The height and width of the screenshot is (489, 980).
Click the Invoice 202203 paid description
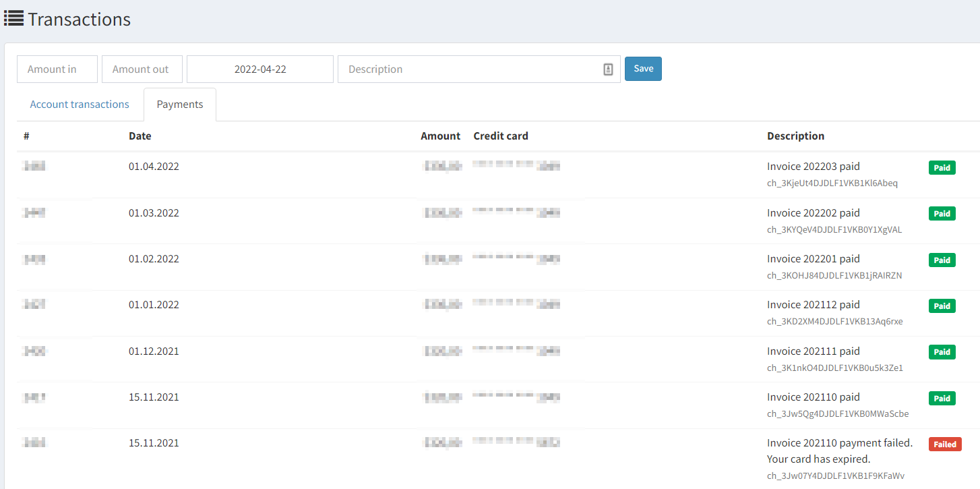click(x=813, y=167)
